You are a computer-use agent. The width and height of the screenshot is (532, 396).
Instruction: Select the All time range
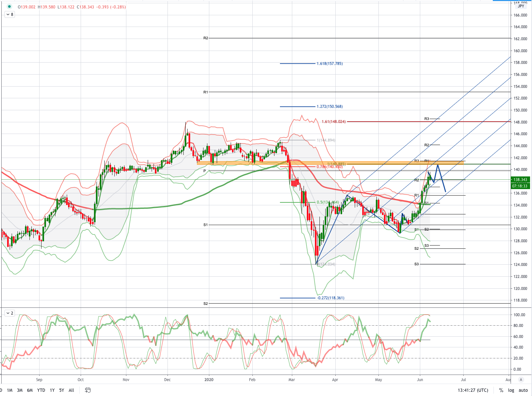coord(71,390)
